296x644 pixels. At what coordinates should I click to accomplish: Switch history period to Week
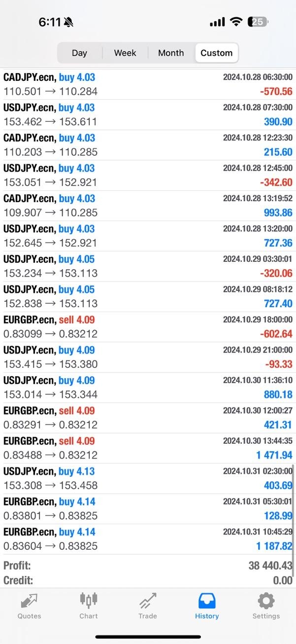(125, 53)
